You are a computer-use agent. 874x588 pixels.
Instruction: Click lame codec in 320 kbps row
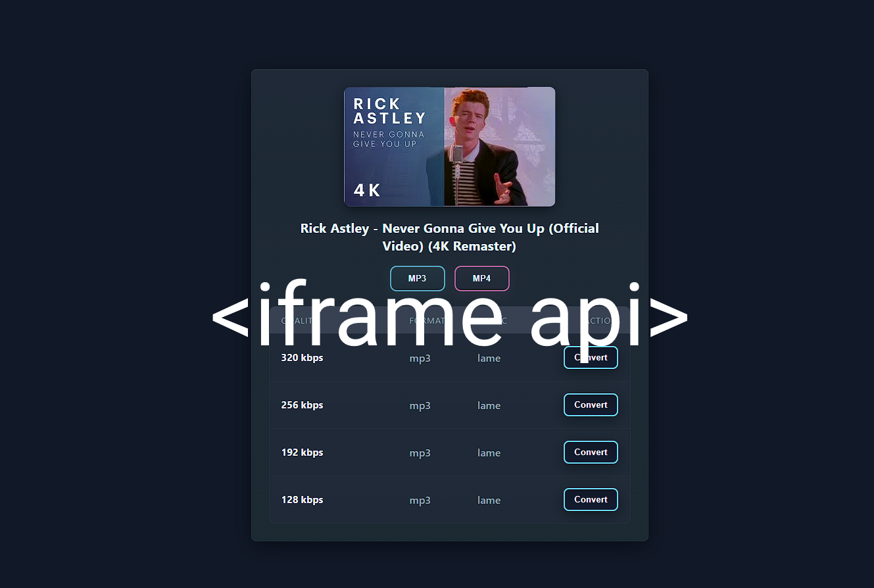coord(489,358)
